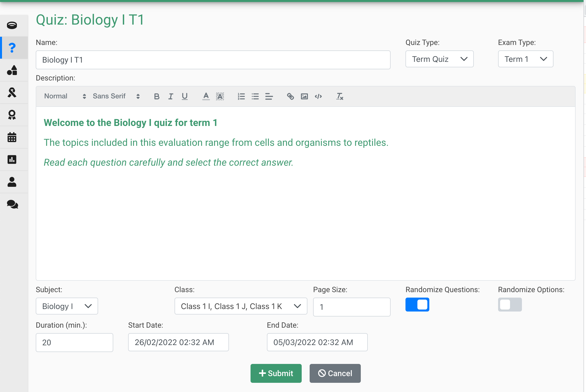The width and height of the screenshot is (586, 392).
Task: Open calendar section in sidebar
Action: pos(12,137)
